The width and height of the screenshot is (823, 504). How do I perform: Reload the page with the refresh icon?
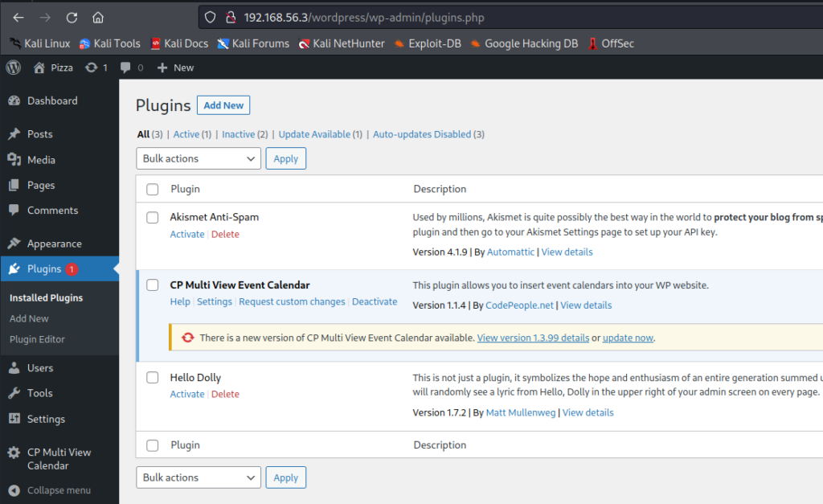(x=72, y=18)
